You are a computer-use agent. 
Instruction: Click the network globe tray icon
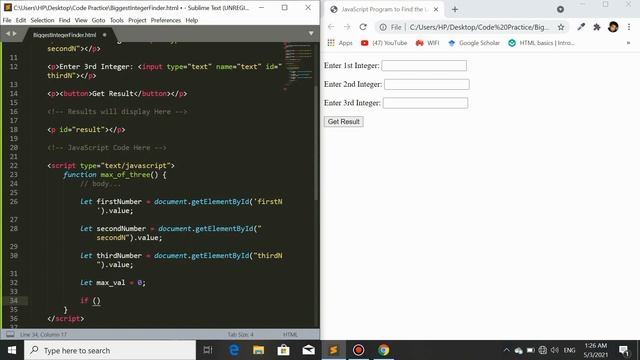click(x=542, y=350)
